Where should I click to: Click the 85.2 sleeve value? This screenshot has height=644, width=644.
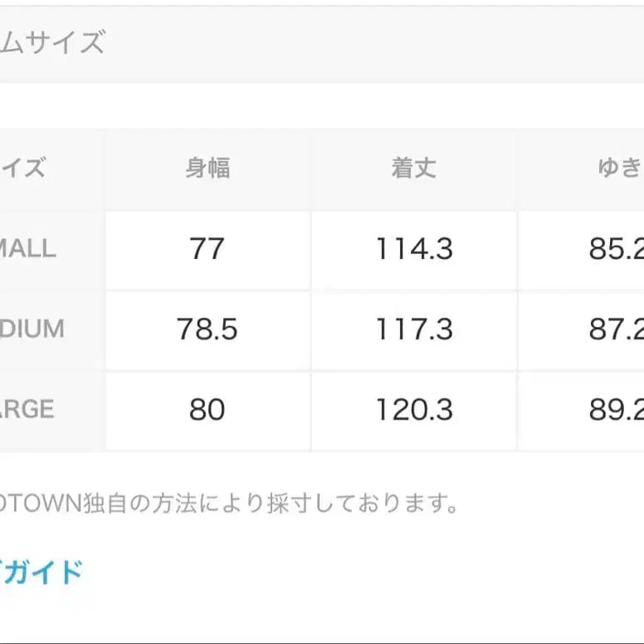616,249
